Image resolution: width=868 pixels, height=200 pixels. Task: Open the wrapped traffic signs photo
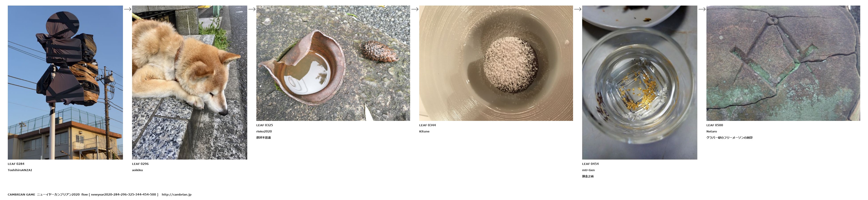coord(65,82)
